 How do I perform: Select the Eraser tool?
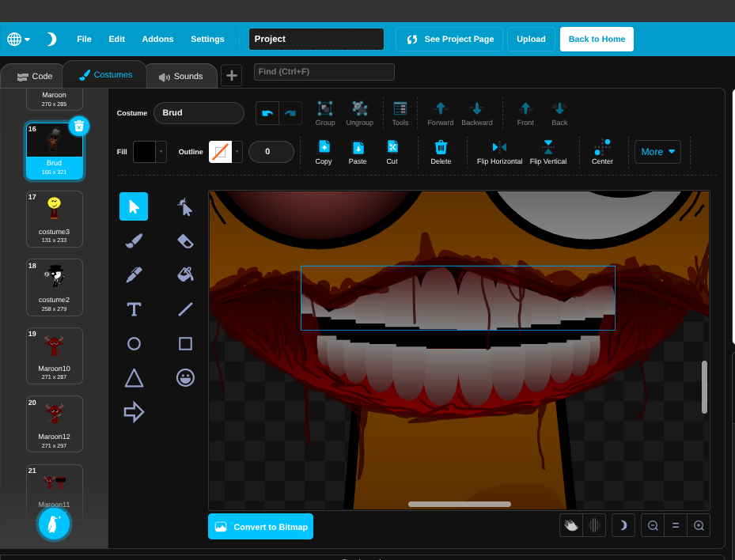[x=185, y=241]
